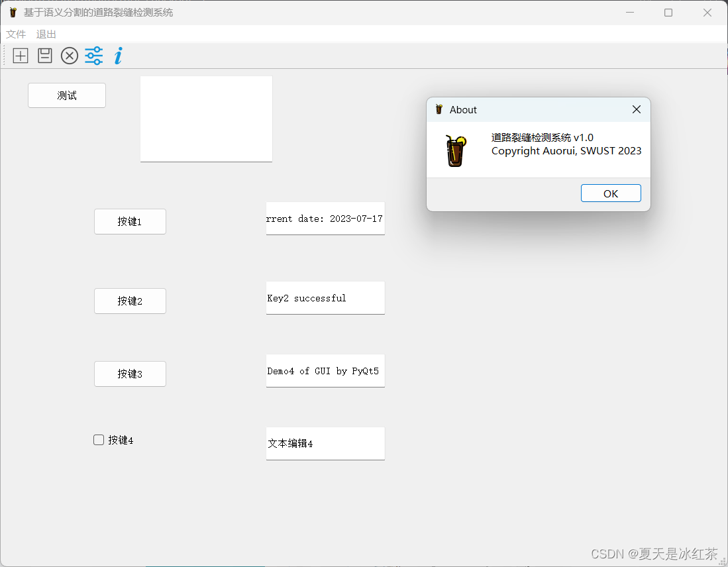Click the drink app icon in the title bar
Viewport: 728px width, 567px height.
tap(13, 12)
